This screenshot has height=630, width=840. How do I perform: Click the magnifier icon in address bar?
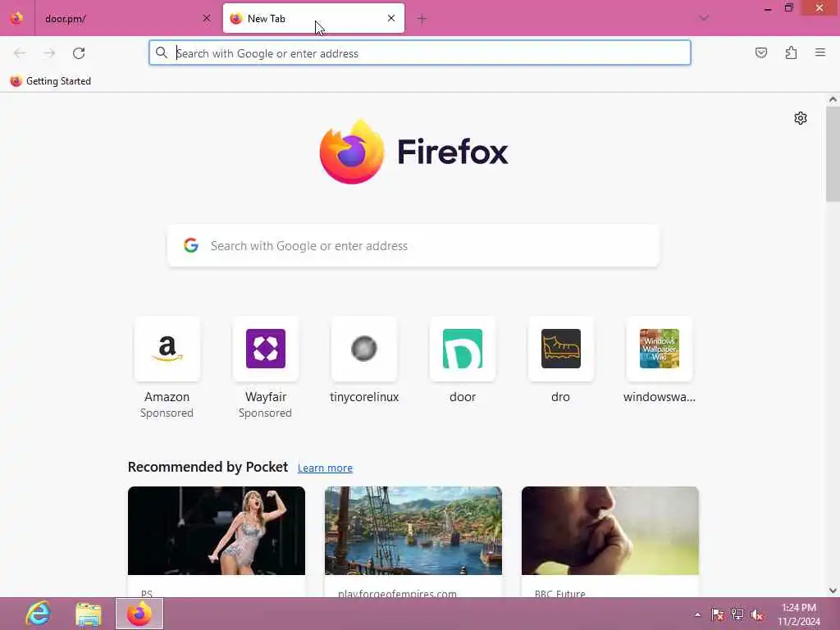click(x=162, y=52)
